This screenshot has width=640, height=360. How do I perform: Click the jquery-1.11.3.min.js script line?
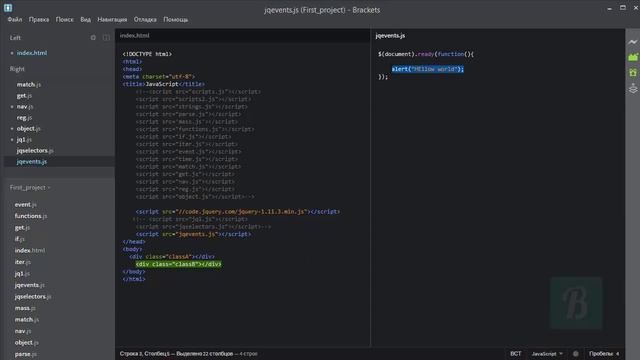[x=238, y=211]
